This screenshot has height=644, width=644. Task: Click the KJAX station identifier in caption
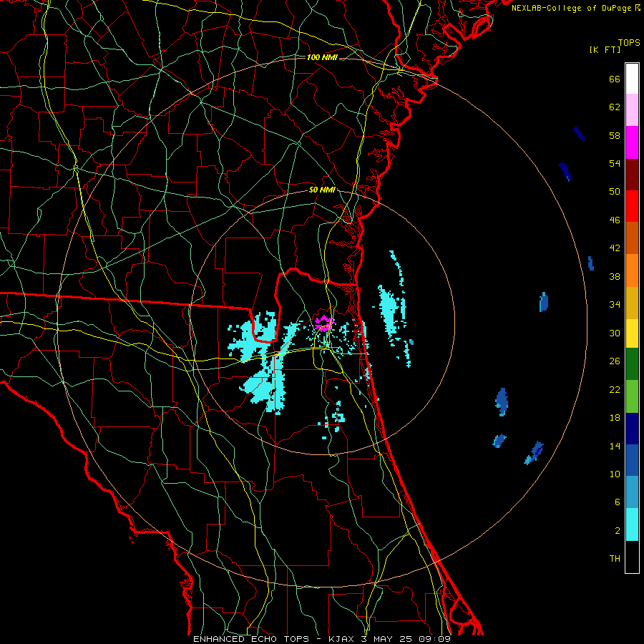pos(341,639)
